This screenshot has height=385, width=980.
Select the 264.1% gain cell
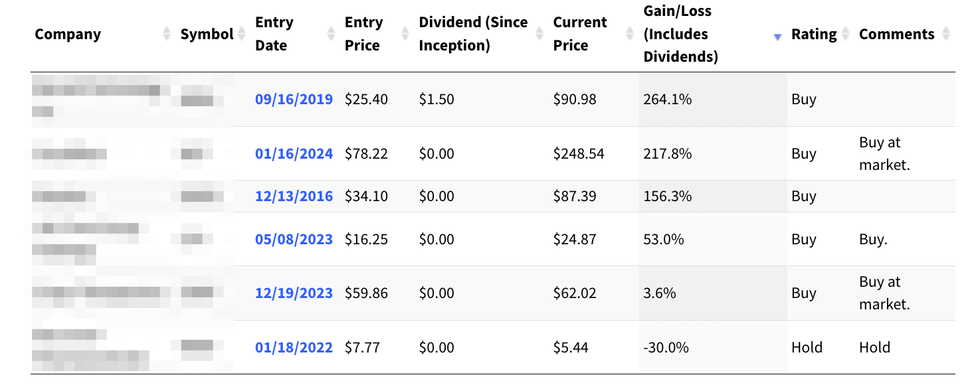[668, 100]
